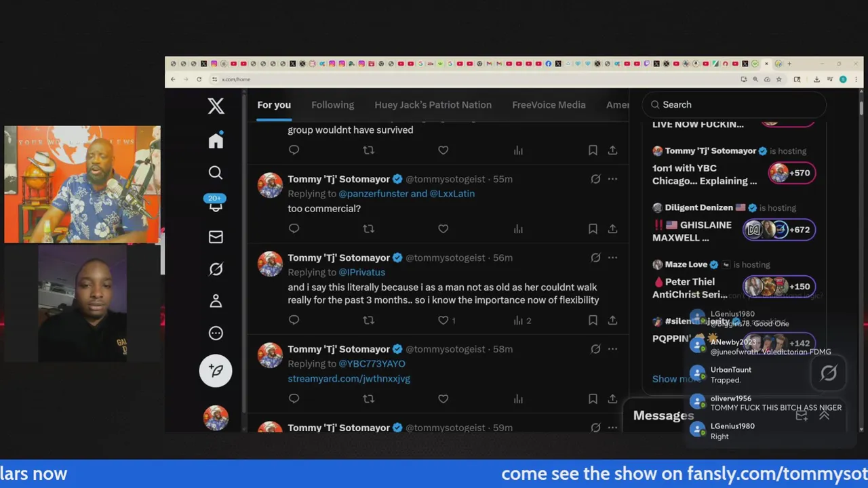
Task: Join the GHISLAINE MAXWELL space
Action: point(779,230)
